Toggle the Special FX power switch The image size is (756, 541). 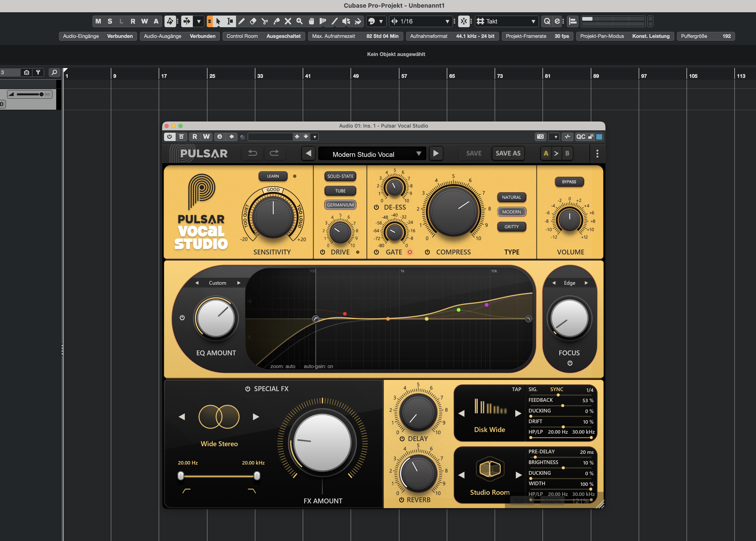[247, 389]
